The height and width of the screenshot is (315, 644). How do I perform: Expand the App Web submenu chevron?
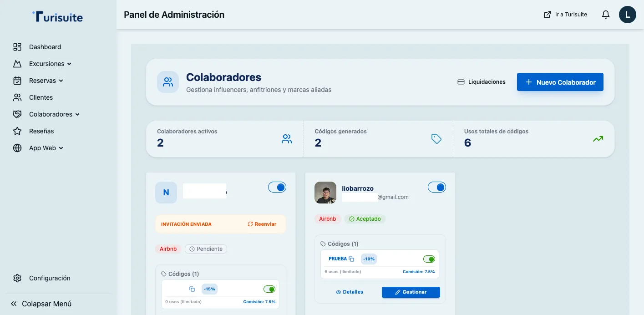click(x=61, y=148)
